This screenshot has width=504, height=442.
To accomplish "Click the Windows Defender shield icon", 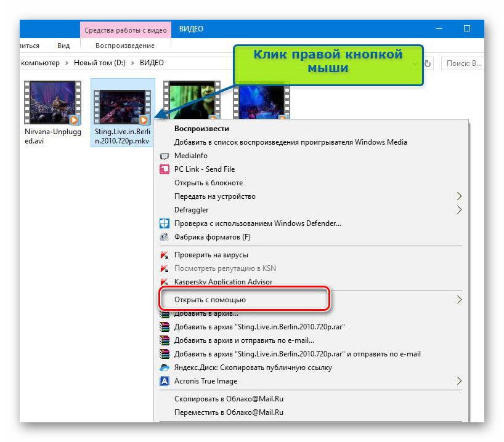I will click(165, 223).
